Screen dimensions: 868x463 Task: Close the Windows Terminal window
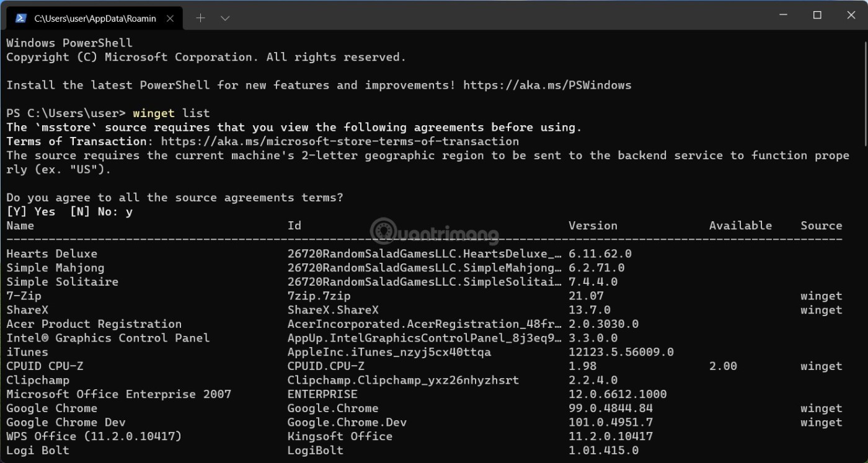[x=851, y=15]
